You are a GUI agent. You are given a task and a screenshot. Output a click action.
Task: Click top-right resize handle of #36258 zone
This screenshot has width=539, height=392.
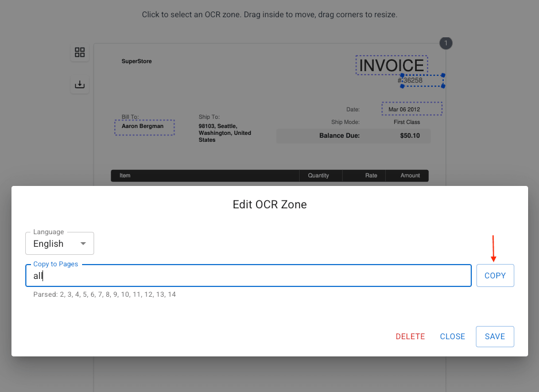tap(443, 75)
